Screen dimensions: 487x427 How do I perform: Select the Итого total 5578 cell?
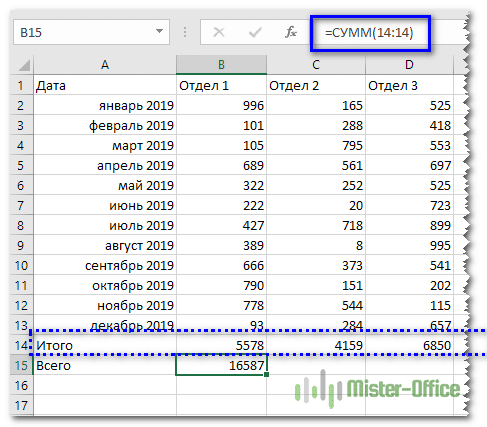pos(221,345)
